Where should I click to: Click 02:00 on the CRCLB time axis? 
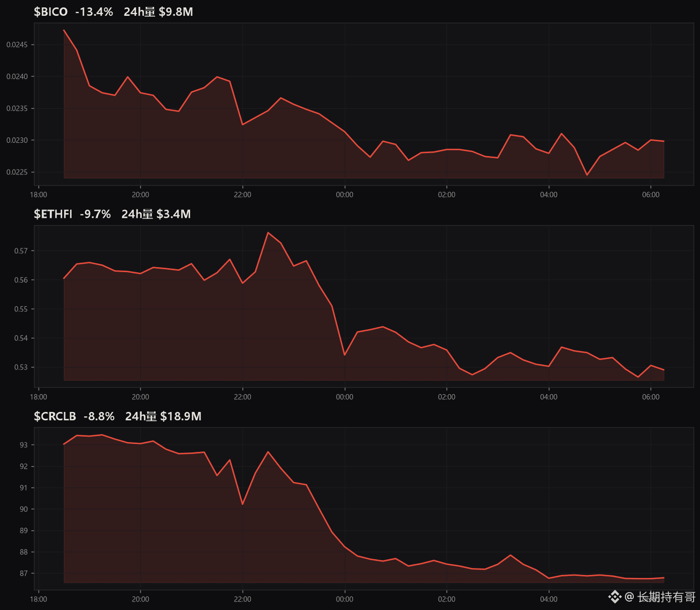click(447, 599)
